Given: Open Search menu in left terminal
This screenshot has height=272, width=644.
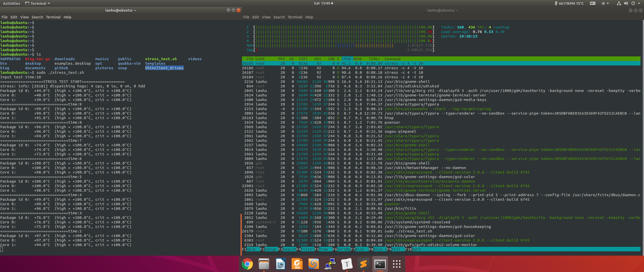Looking at the screenshot, I should coord(37,17).
